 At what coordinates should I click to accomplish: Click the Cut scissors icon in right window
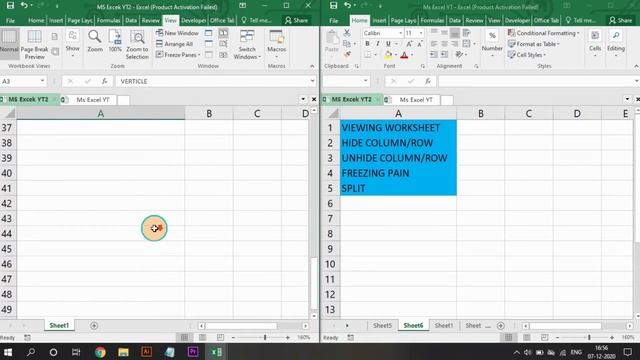pyautogui.click(x=347, y=33)
